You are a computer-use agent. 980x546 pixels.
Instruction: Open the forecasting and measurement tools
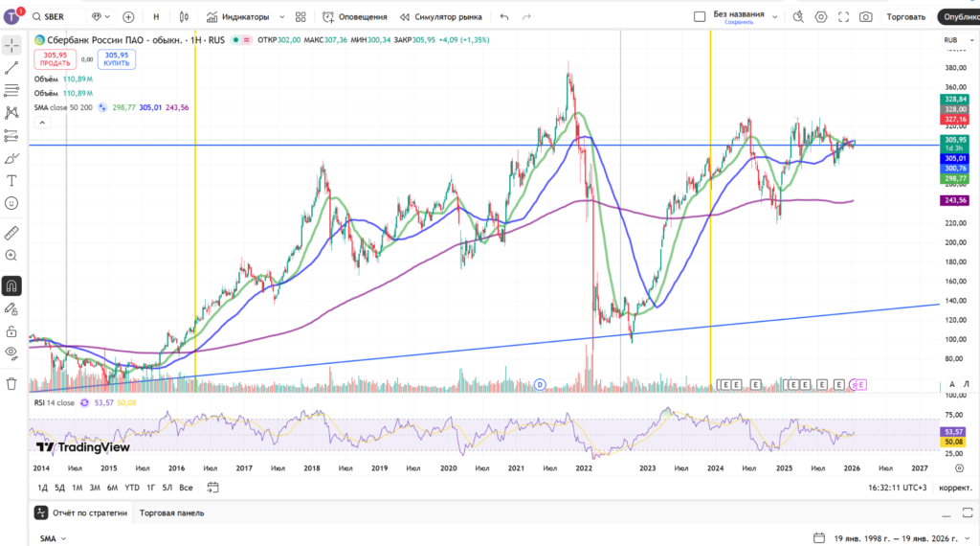[x=11, y=135]
